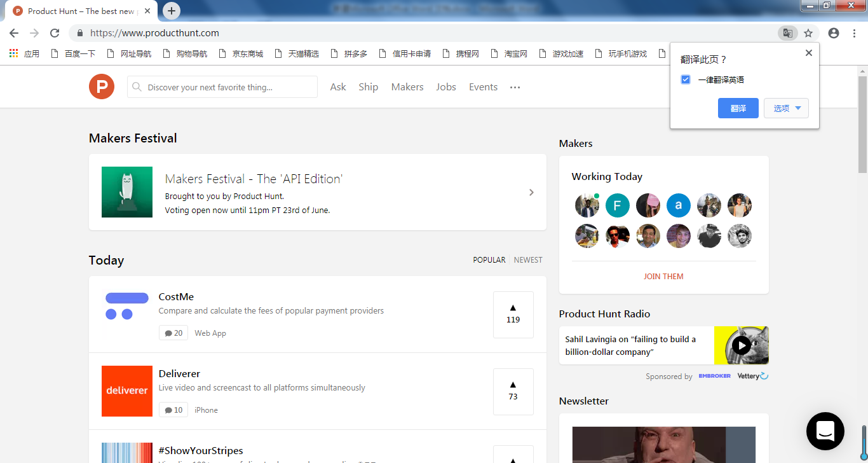This screenshot has width=868, height=463.
Task: Expand the Makers Festival chevron arrow
Action: [532, 192]
